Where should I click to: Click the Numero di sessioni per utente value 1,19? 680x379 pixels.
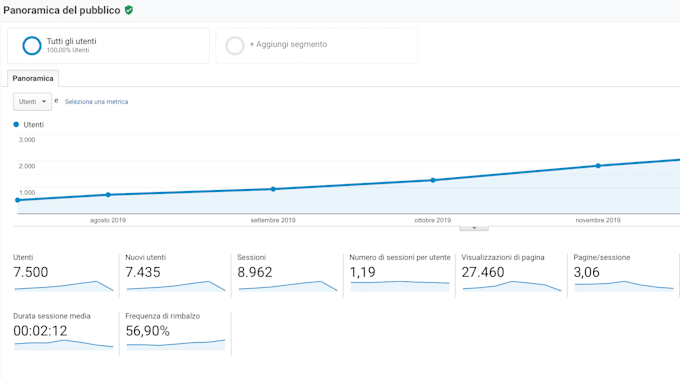[363, 272]
